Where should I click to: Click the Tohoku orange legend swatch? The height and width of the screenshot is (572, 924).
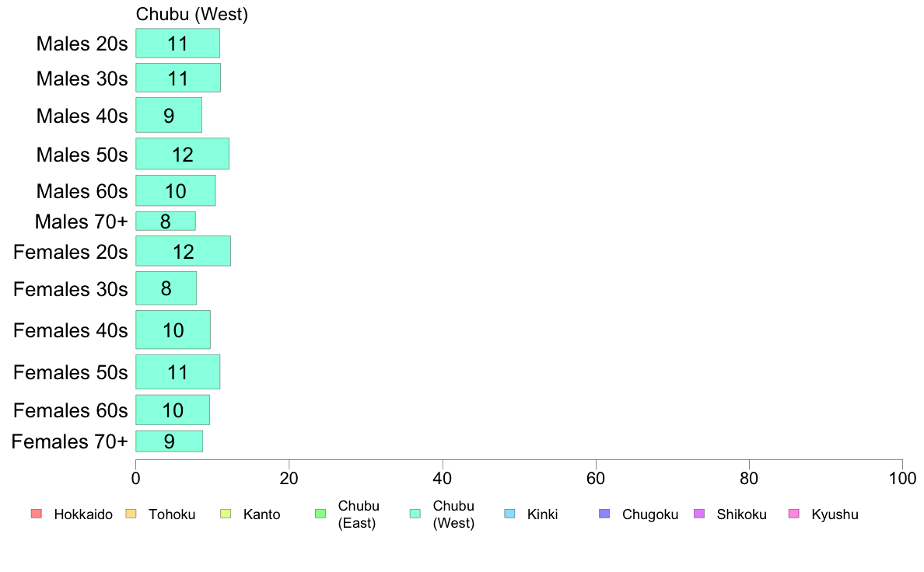[131, 514]
